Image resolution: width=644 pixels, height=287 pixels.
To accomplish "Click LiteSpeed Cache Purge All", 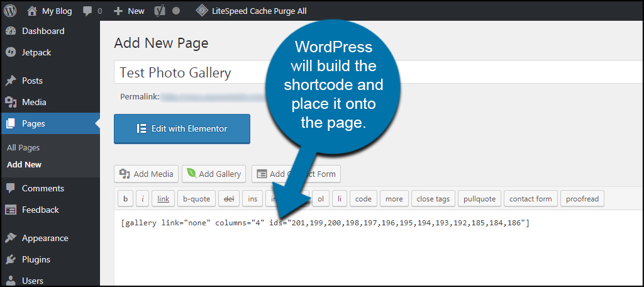I will point(251,11).
